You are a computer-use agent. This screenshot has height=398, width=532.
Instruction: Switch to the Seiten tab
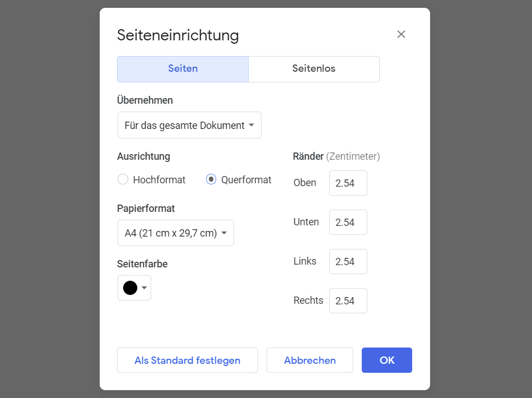[x=183, y=69]
